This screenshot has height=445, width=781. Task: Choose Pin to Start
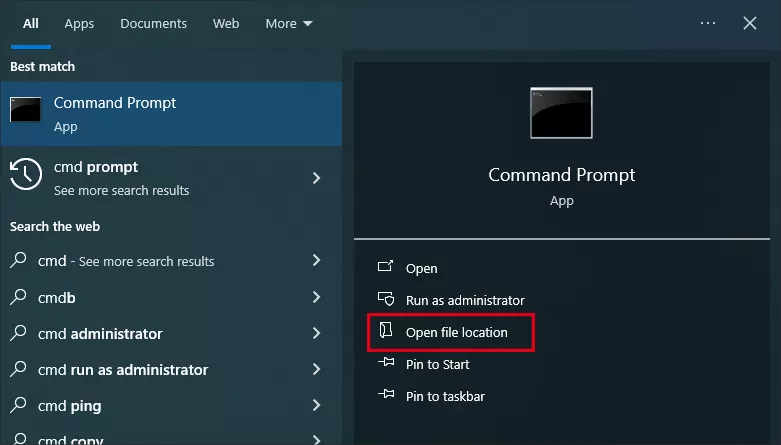coord(437,364)
